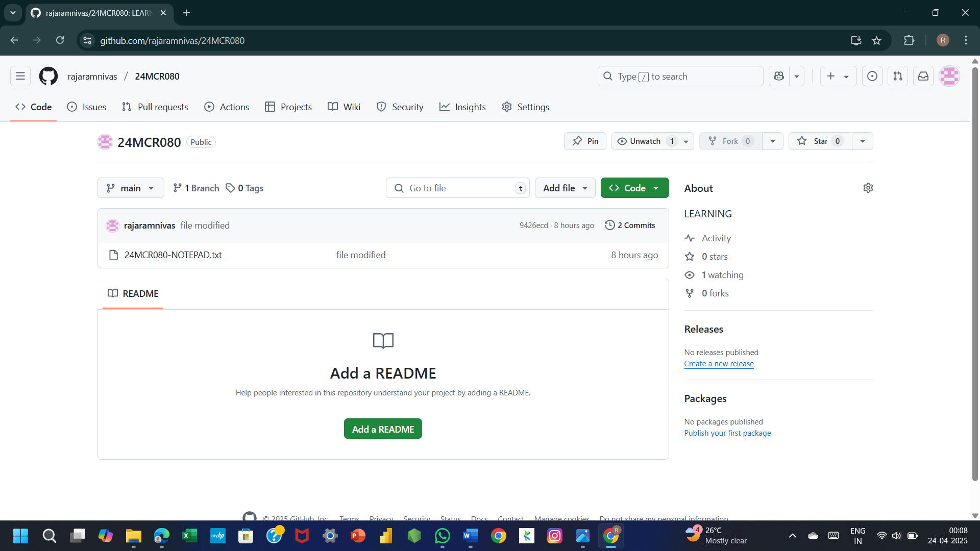Viewport: 980px width, 551px height.
Task: Open File Explorer from the taskbar
Action: tap(133, 536)
